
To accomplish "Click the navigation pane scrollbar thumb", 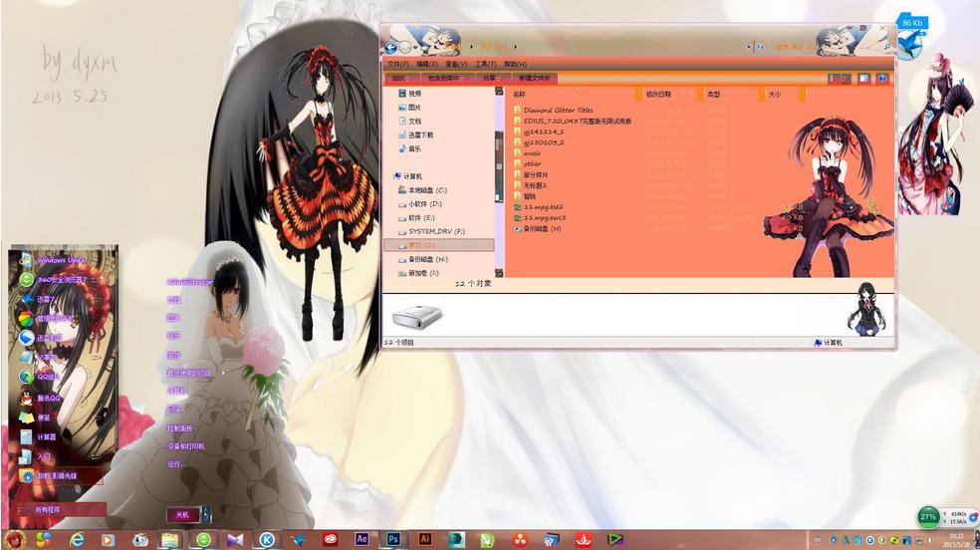I will coord(499,165).
